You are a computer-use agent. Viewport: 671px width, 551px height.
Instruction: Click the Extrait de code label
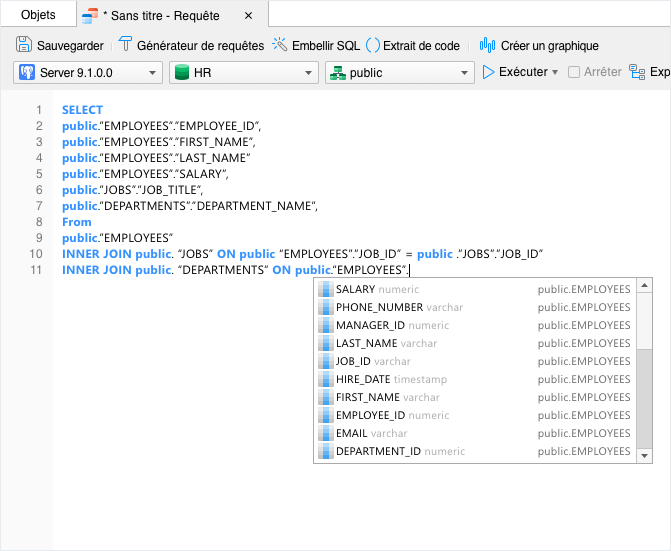click(421, 46)
